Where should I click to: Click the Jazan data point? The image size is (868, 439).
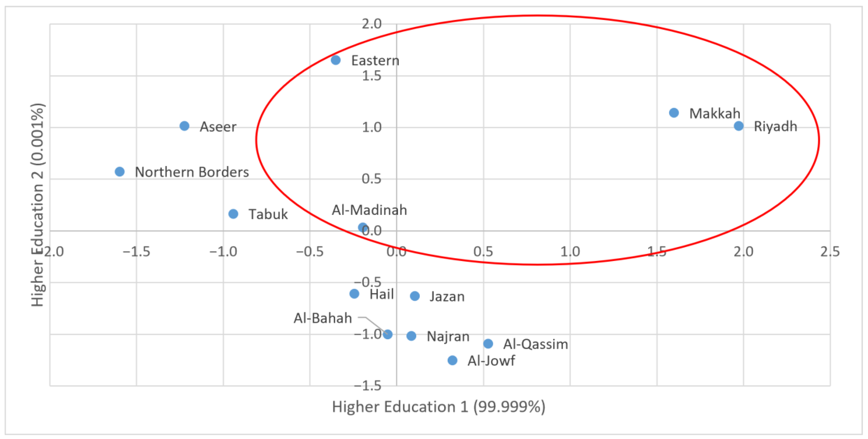click(415, 296)
